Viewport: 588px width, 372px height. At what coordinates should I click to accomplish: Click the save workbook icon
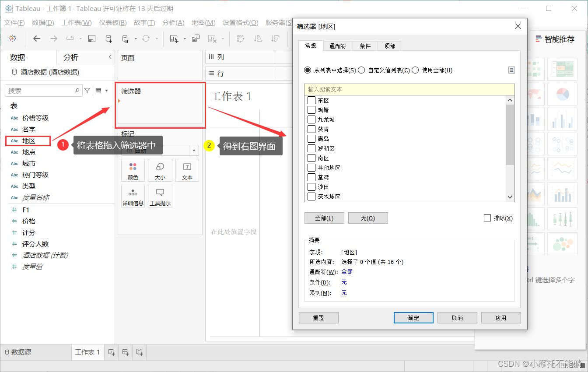coord(92,39)
